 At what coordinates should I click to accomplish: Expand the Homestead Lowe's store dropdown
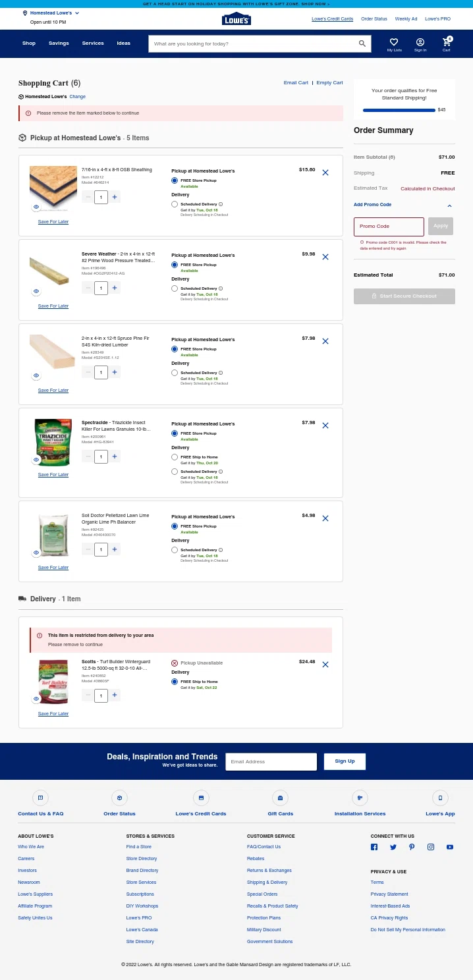(x=77, y=13)
